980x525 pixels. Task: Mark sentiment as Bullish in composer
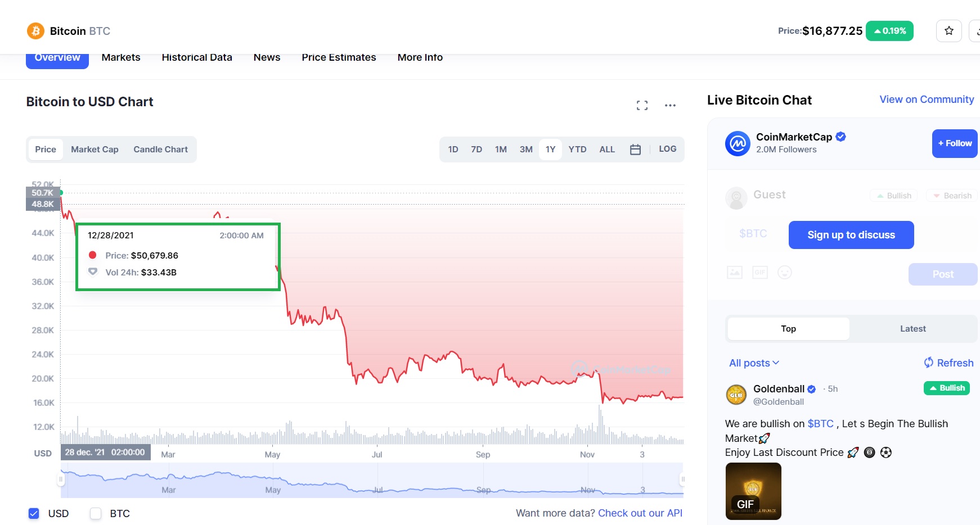tap(894, 196)
